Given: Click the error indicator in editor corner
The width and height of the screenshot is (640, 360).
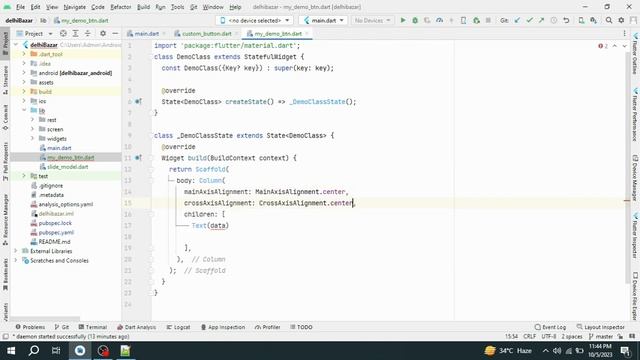Looking at the screenshot, I should 603,46.
